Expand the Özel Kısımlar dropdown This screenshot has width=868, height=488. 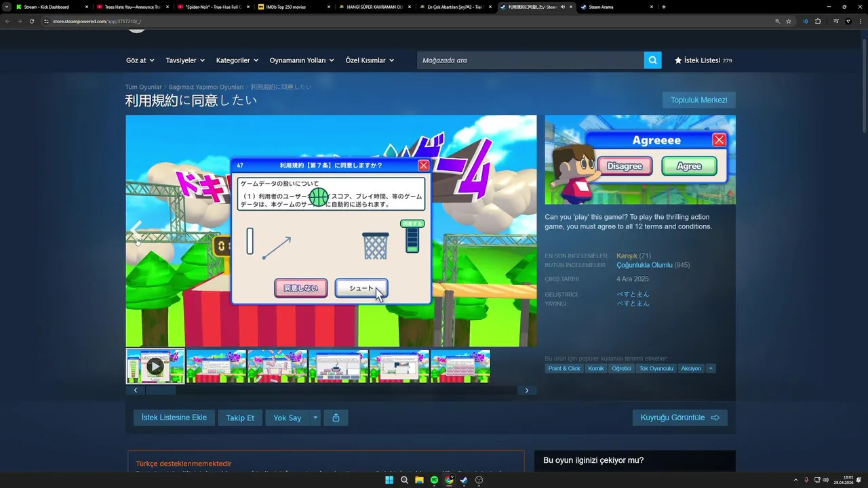coord(370,60)
